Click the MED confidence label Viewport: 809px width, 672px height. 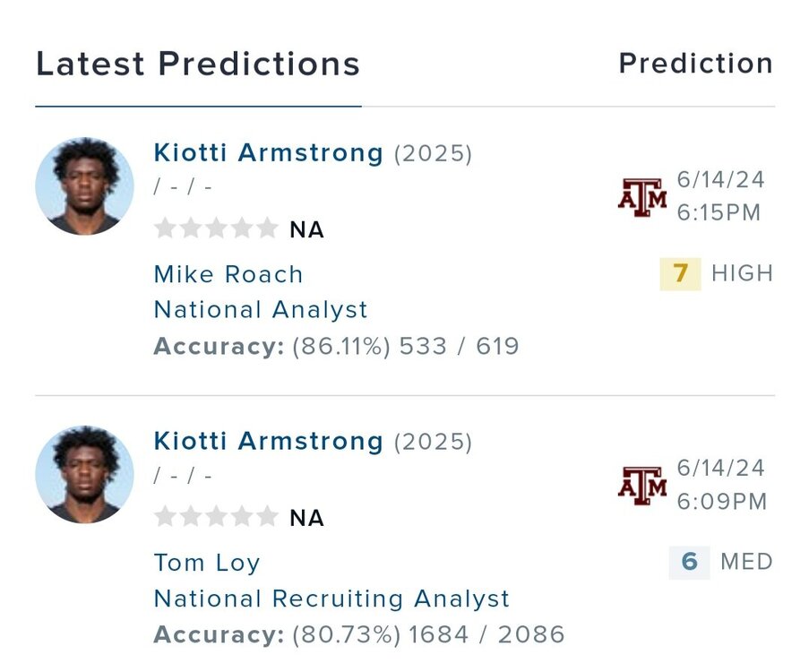[x=746, y=562]
